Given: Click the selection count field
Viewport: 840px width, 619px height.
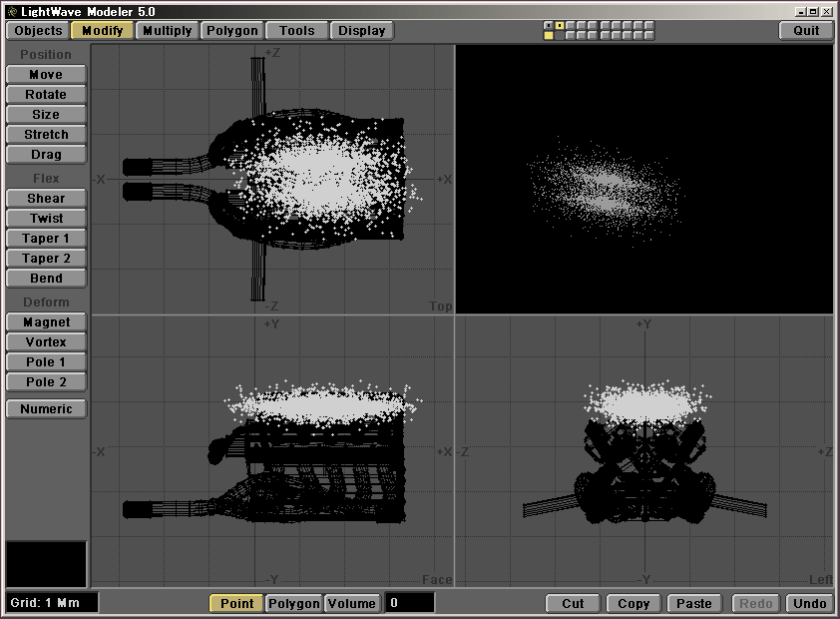Looking at the screenshot, I should click(409, 604).
